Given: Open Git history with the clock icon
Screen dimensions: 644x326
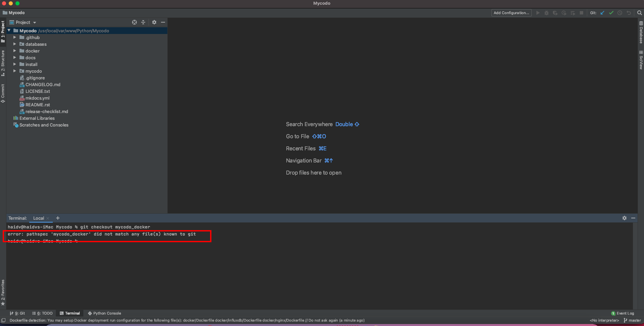Looking at the screenshot, I should (620, 12).
